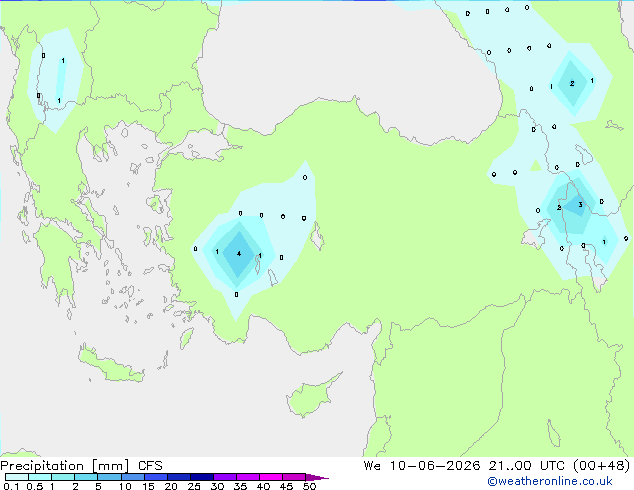
Task: Click the 35–40 mm legend swatch
Action: click(x=247, y=477)
